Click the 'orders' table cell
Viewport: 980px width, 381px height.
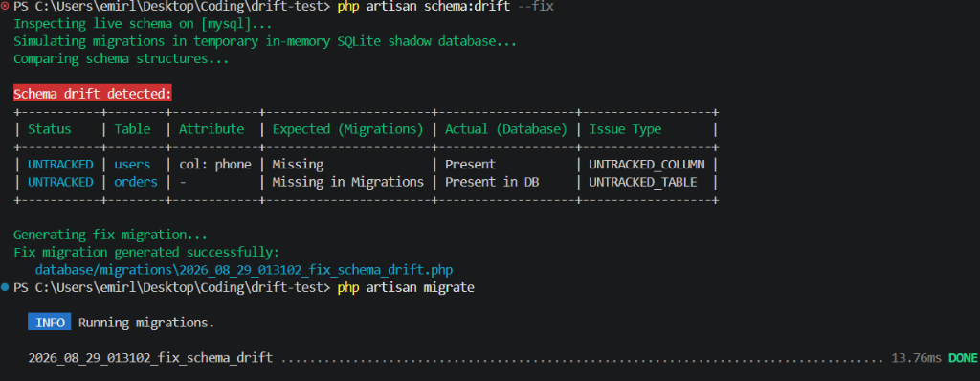click(x=136, y=182)
